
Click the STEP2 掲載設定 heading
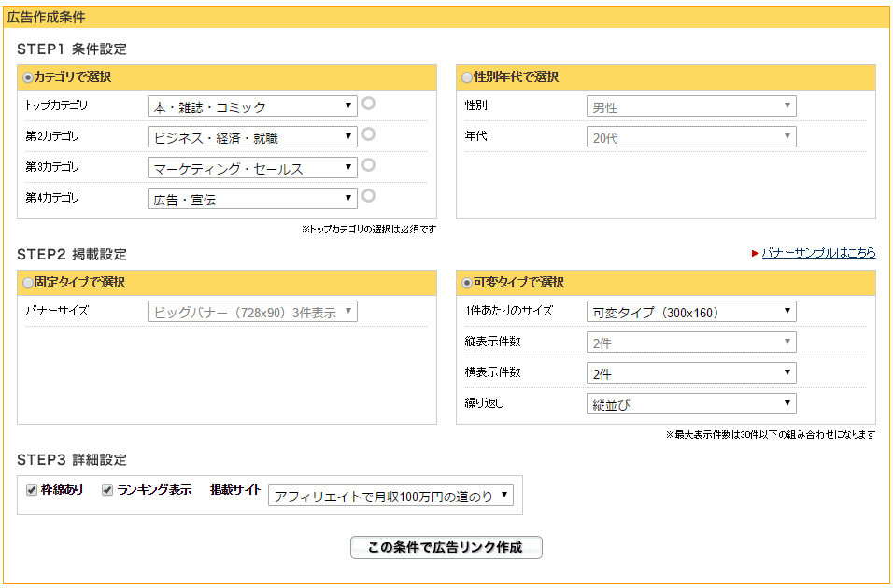point(72,255)
